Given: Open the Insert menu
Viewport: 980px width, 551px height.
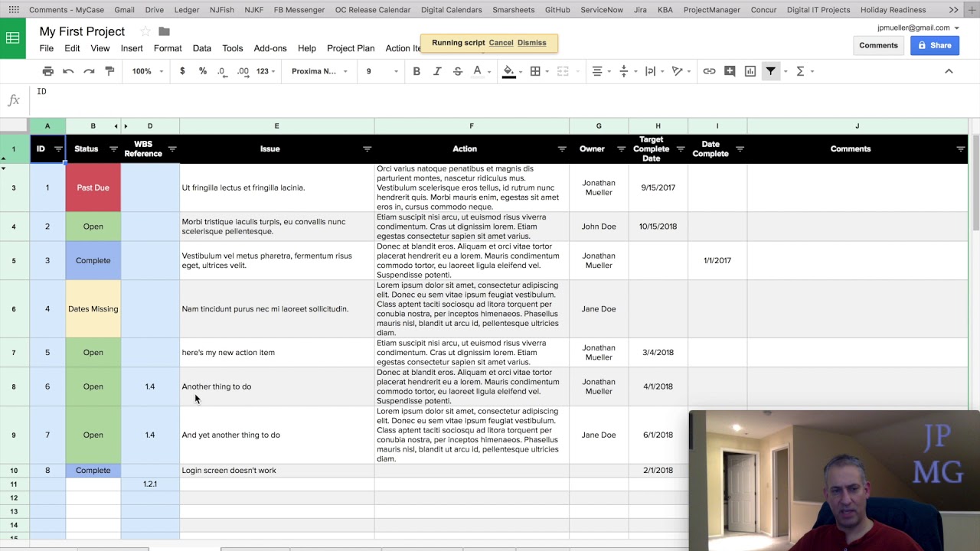Looking at the screenshot, I should coord(132,48).
